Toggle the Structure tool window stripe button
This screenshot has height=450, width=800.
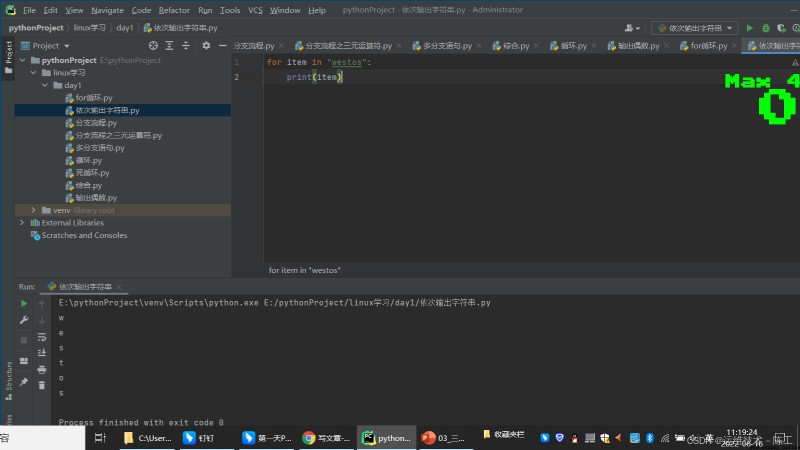pos(8,380)
